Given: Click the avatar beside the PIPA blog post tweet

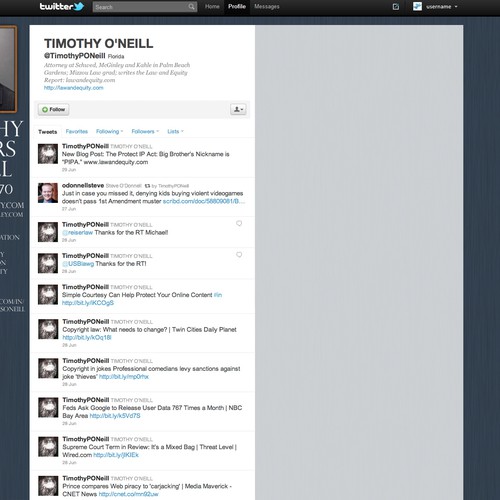Looking at the screenshot, I should 48,154.
